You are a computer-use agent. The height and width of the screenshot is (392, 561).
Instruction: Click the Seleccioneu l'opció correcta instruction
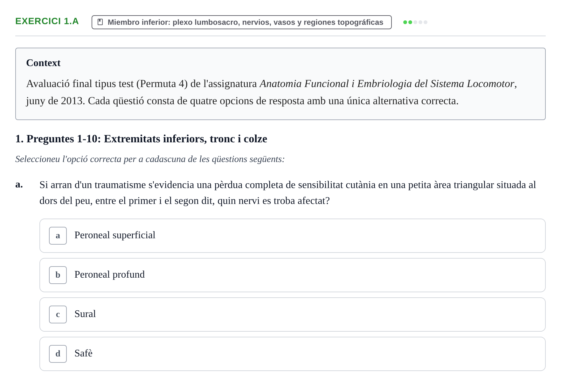coord(150,159)
